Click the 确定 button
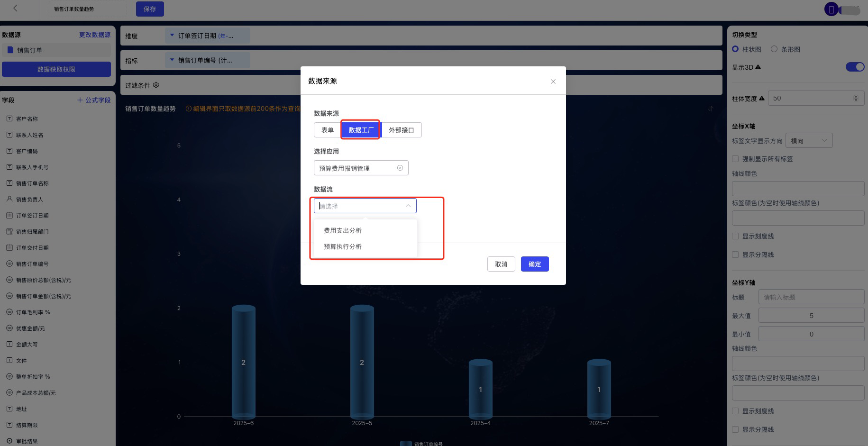Screen dimensions: 868x446 click(x=534, y=264)
